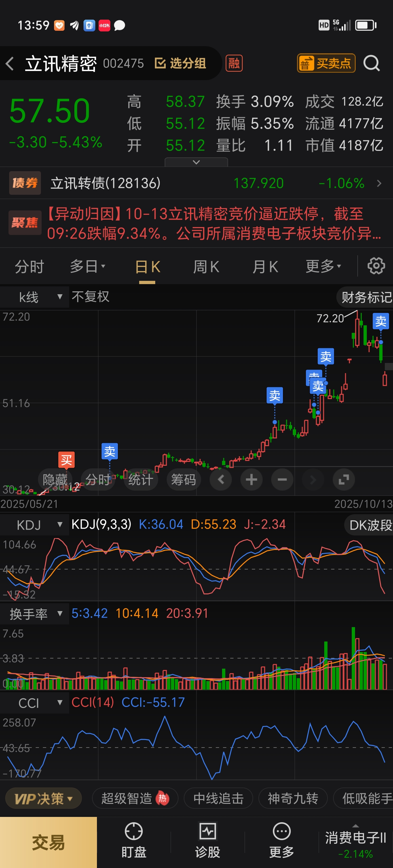Go back with the left arrow
The height and width of the screenshot is (868, 393).
coord(10,63)
